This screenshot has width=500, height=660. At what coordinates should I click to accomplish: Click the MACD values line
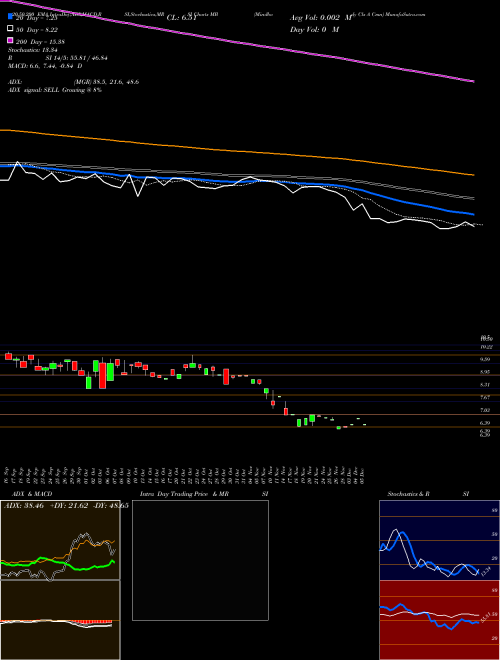tap(45, 66)
